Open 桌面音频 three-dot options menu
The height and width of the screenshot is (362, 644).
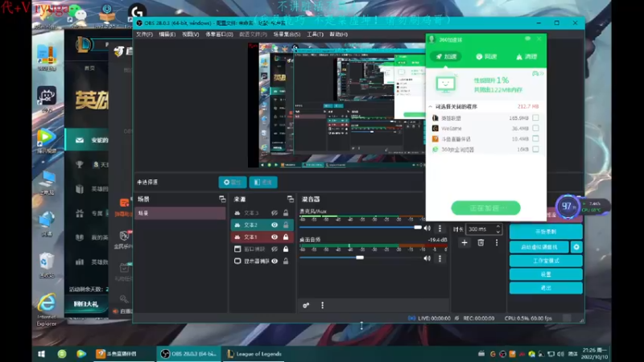click(440, 258)
